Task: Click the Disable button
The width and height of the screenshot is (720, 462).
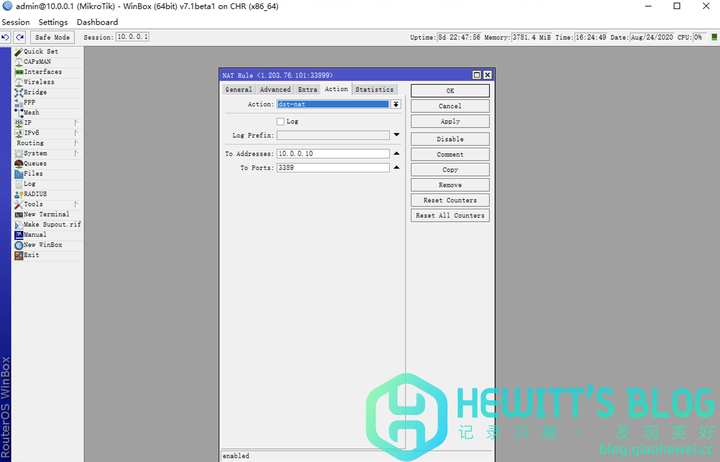Action: pos(450,139)
